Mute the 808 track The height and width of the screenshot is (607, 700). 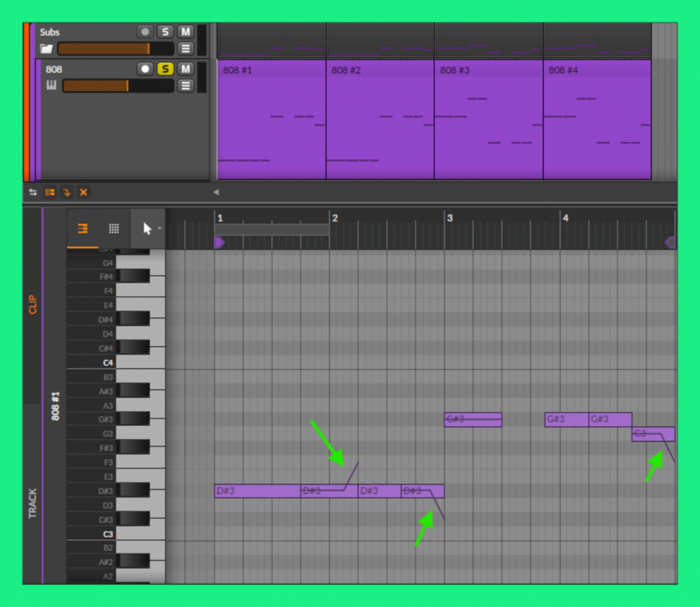coord(185,68)
